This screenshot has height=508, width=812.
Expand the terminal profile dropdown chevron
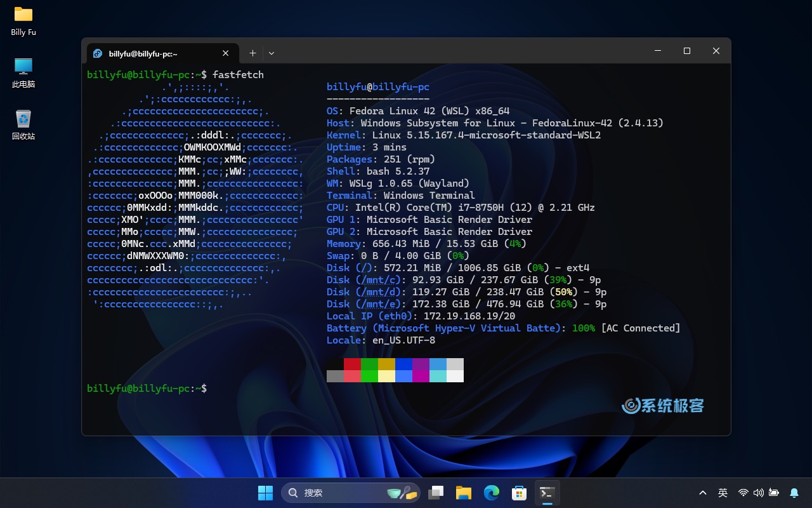point(272,53)
